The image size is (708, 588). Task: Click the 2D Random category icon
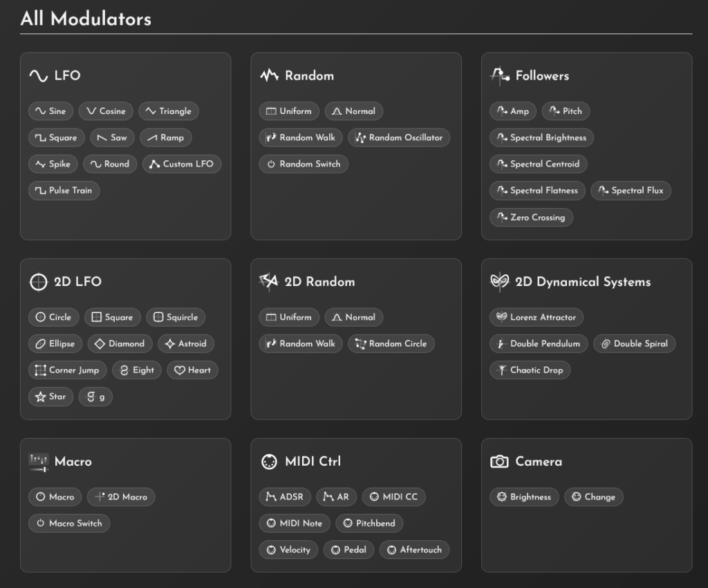pyautogui.click(x=268, y=282)
